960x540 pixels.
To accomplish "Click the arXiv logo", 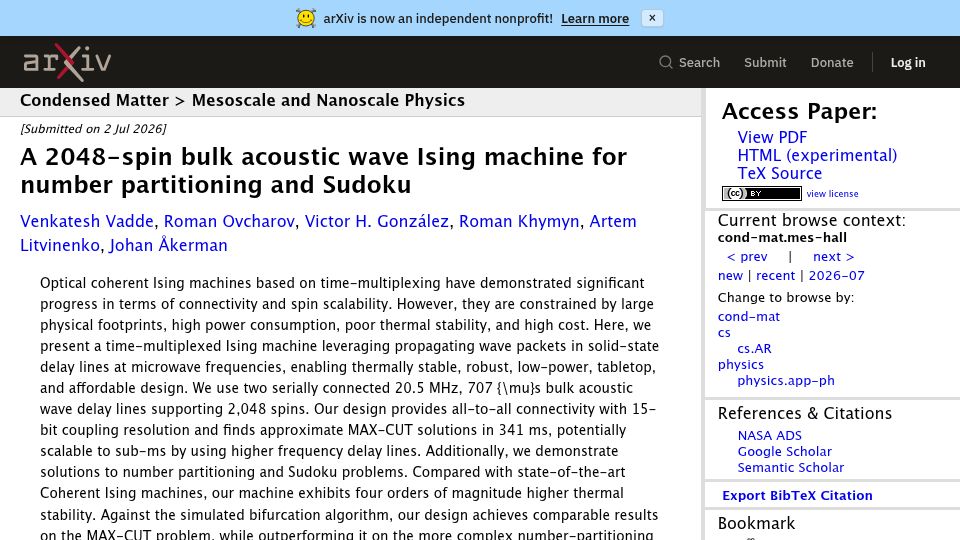I will [x=67, y=62].
